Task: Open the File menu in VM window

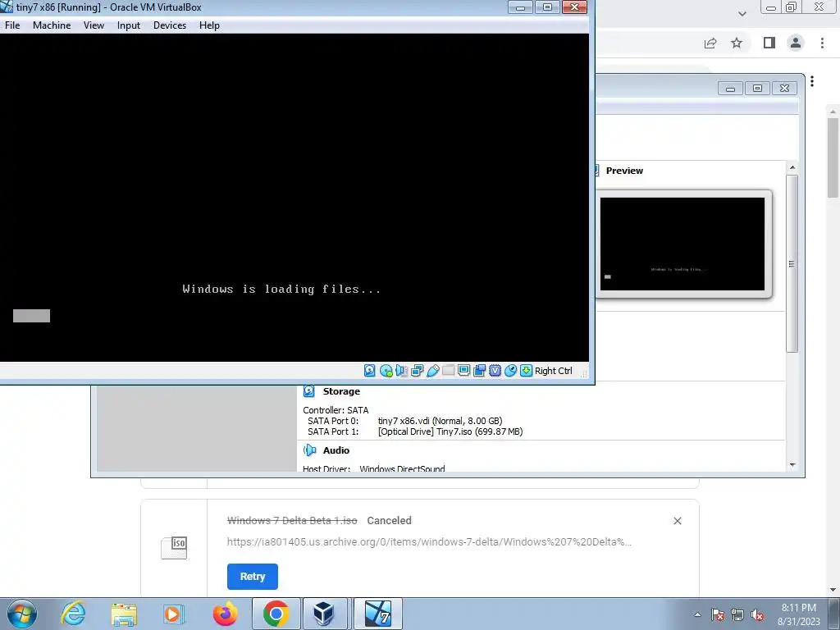Action: 12,25
